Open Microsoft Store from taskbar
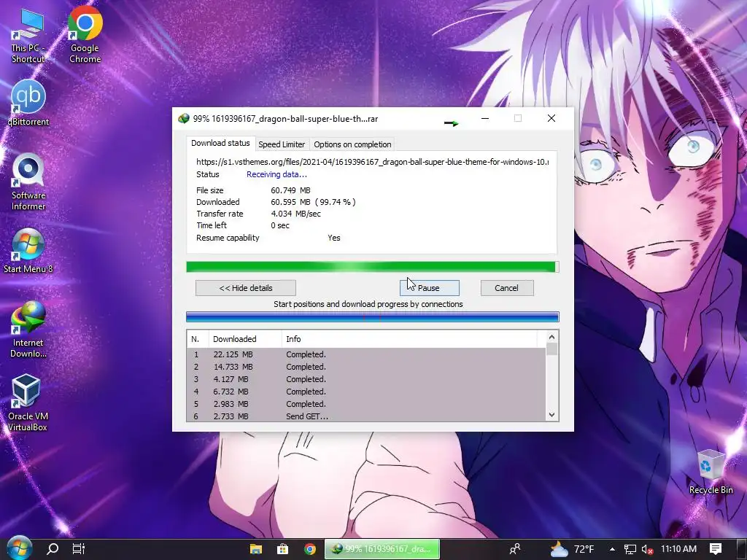 click(x=282, y=549)
